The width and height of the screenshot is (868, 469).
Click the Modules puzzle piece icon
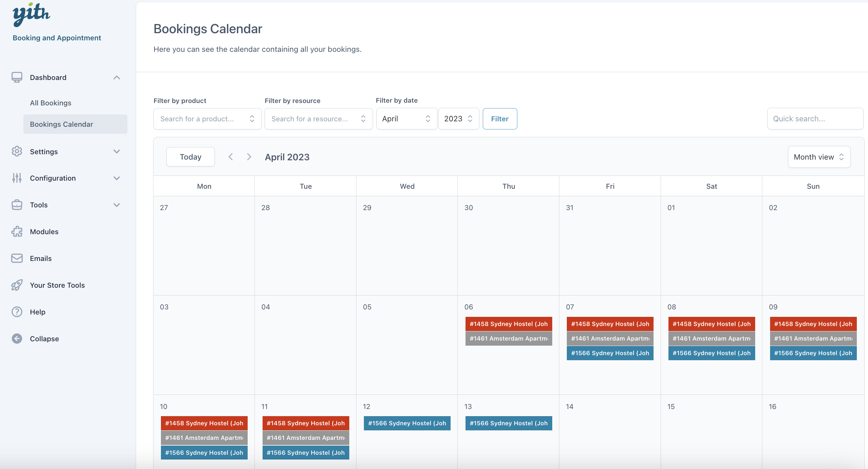coord(17,231)
